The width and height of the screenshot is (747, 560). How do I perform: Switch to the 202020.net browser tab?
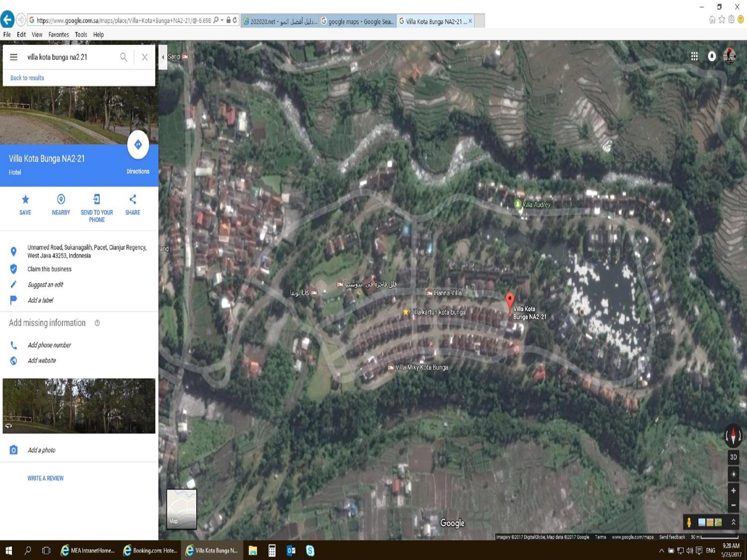(280, 21)
